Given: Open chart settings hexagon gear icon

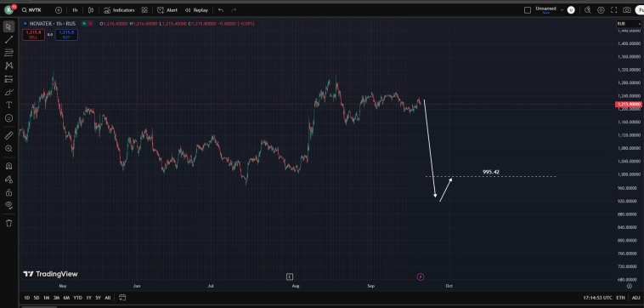Looking at the screenshot, I should coord(601,10).
